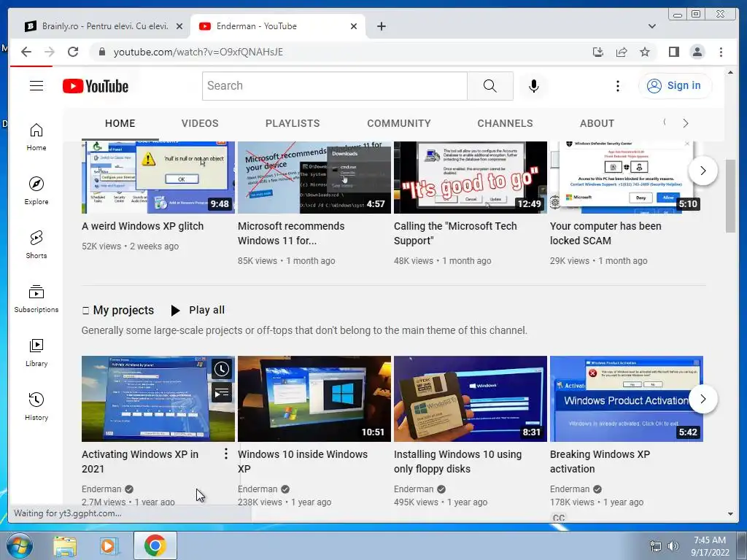This screenshot has height=560, width=747.
Task: Go back to the previous page
Action: pos(26,52)
